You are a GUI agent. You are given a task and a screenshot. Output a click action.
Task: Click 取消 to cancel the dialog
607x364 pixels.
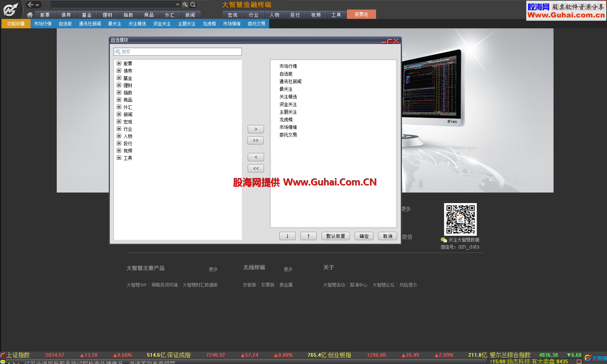388,236
